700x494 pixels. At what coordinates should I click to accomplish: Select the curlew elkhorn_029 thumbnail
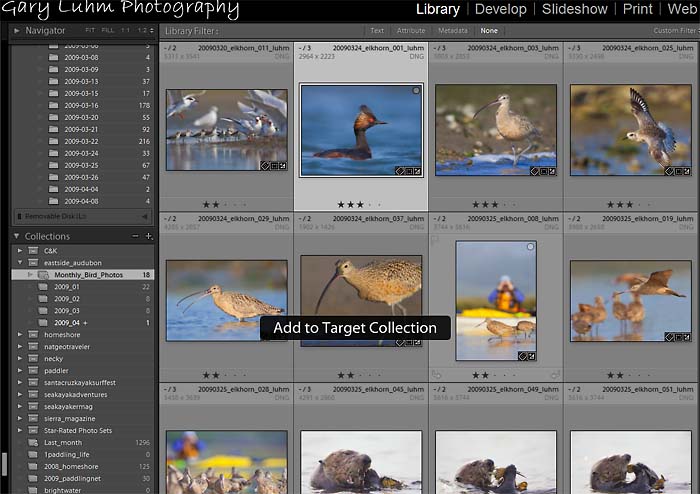coord(227,301)
